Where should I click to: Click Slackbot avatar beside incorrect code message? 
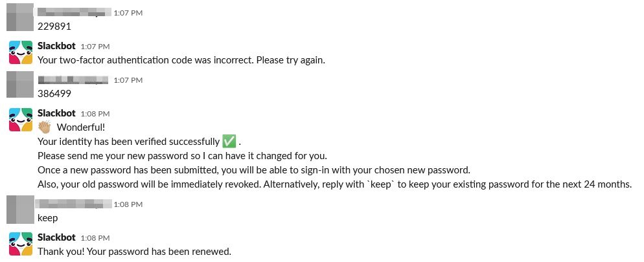pos(21,52)
